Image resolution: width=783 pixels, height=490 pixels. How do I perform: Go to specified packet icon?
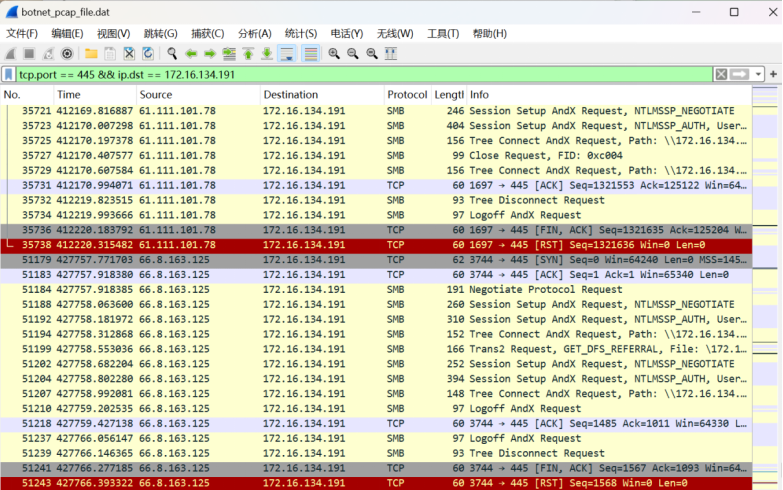click(229, 53)
